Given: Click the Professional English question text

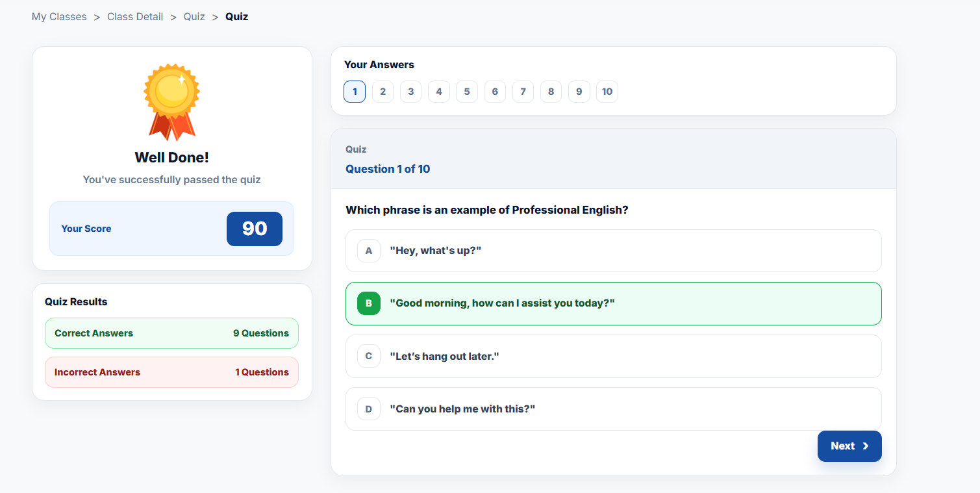Looking at the screenshot, I should (x=487, y=210).
